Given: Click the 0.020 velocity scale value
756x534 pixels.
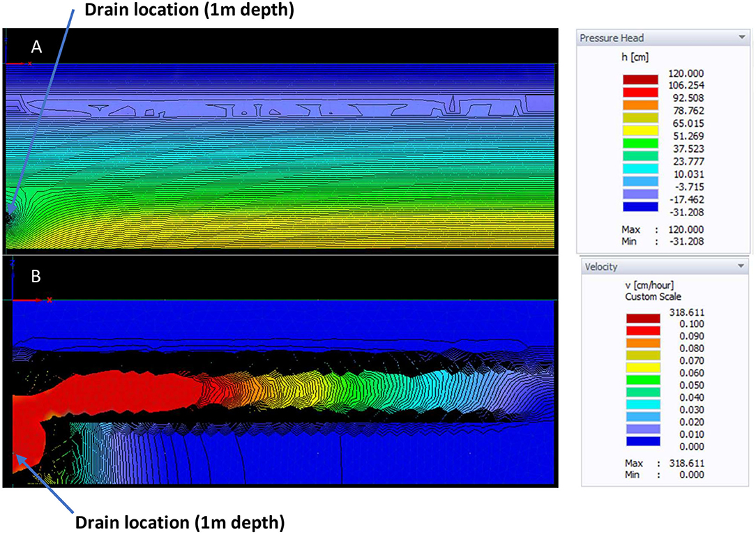Looking at the screenshot, I should click(x=692, y=422).
